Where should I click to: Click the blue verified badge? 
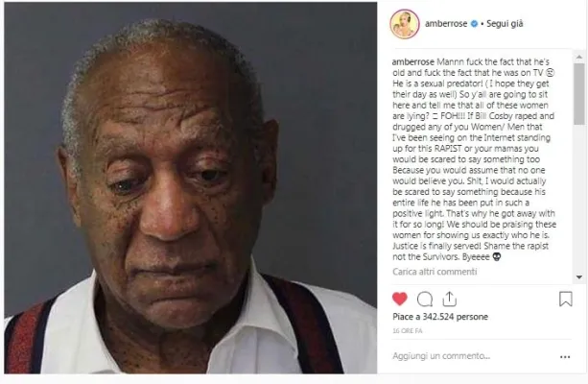tap(474, 24)
